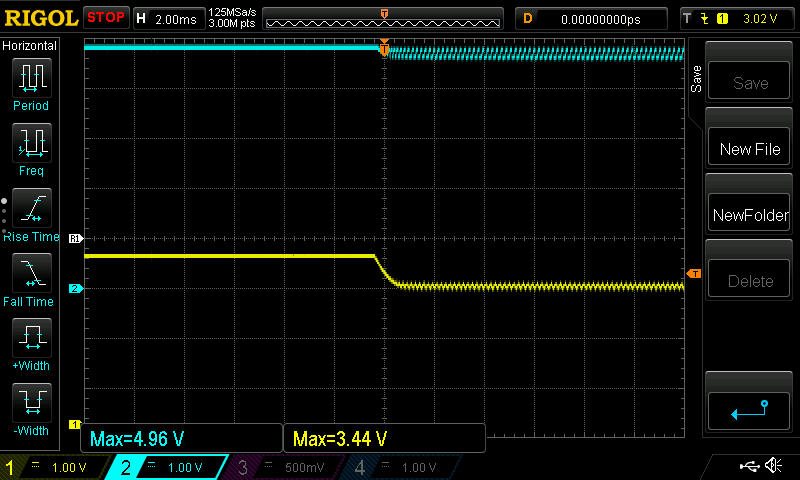Select the Rise Time measurement icon

32,208
